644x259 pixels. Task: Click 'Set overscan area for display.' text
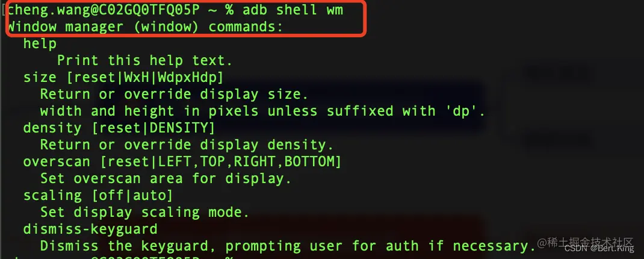click(x=166, y=178)
